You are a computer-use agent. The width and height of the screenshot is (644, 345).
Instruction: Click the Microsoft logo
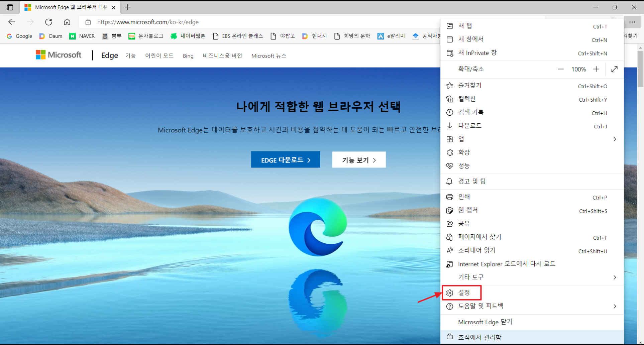click(x=59, y=55)
